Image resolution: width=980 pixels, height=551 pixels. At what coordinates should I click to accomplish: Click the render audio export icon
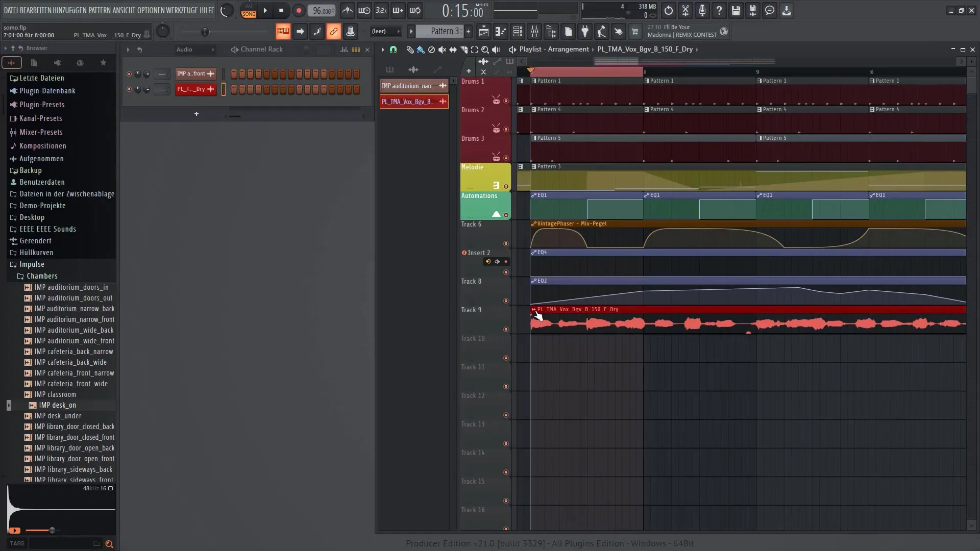pos(752,10)
